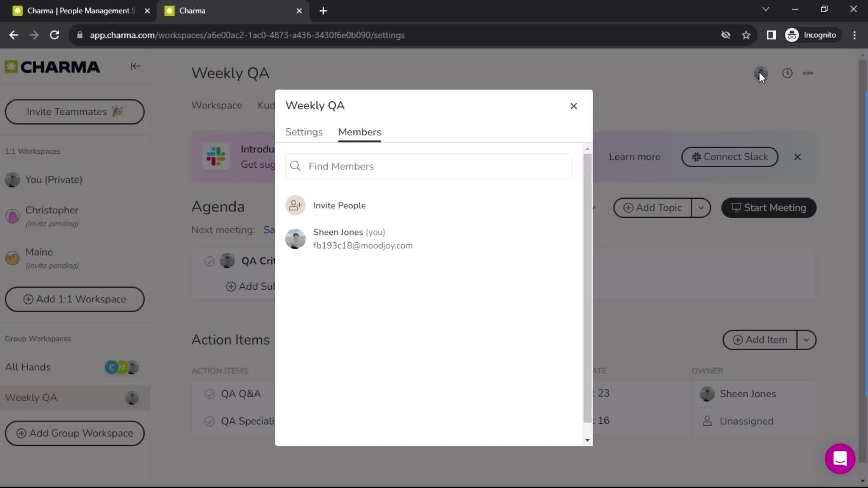Click the Invite People option
This screenshot has height=488, width=868.
coord(339,205)
